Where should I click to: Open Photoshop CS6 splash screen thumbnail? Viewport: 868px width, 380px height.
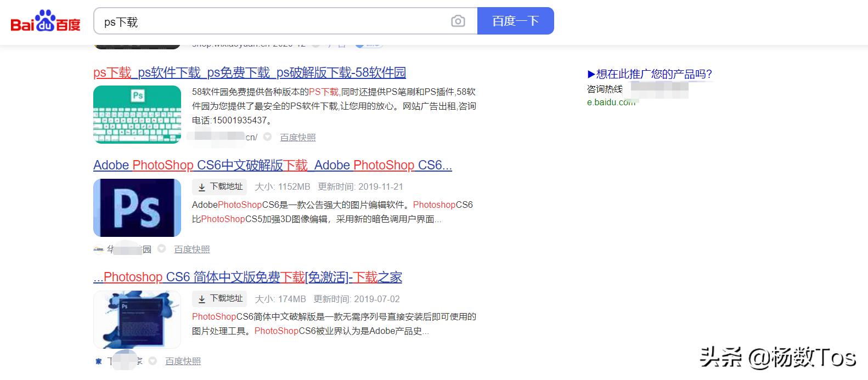tap(137, 320)
